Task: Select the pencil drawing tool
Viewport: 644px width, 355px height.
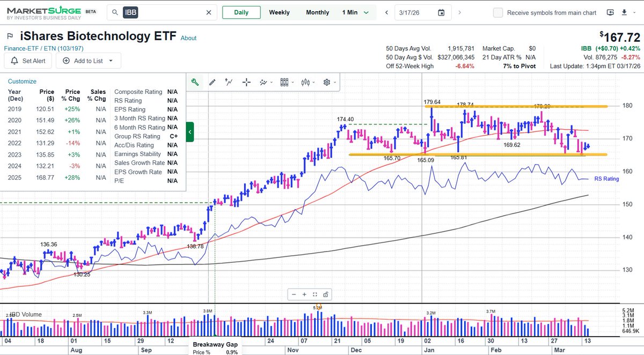Action: click(x=213, y=82)
